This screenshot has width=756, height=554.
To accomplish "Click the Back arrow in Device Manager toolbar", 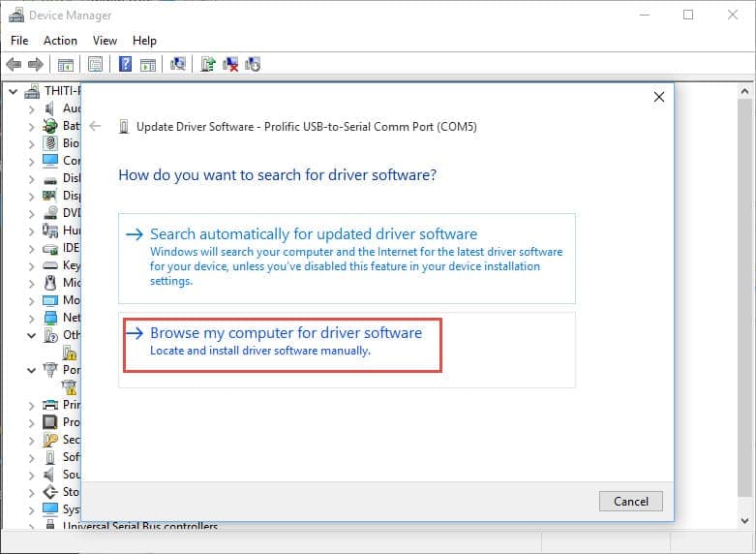I will pyautogui.click(x=14, y=65).
